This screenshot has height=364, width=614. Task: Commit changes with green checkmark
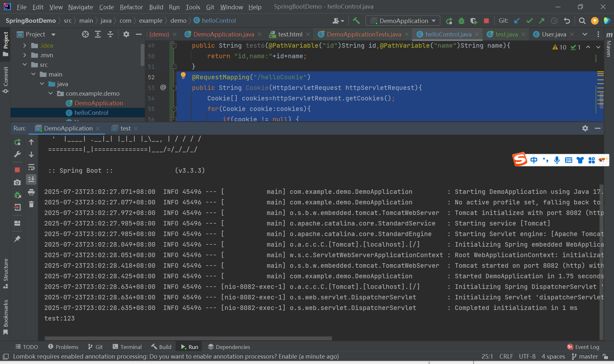[x=529, y=21]
